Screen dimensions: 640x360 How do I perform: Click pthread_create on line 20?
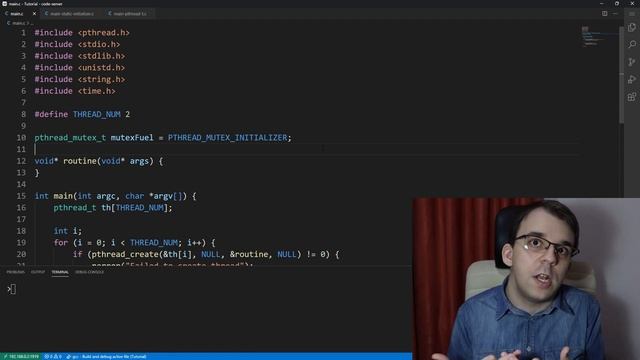pyautogui.click(x=125, y=254)
